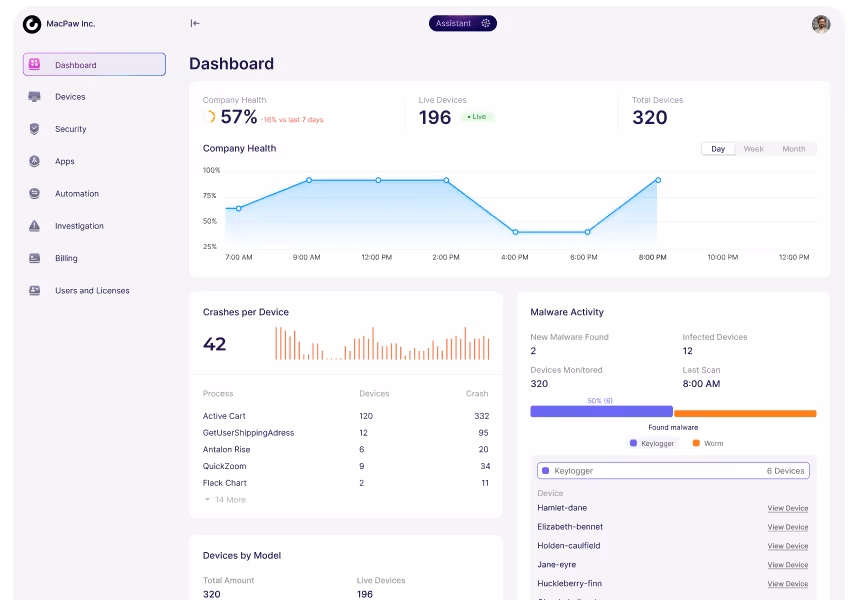
Task: Click the Users and Licenses icon
Action: [34, 291]
